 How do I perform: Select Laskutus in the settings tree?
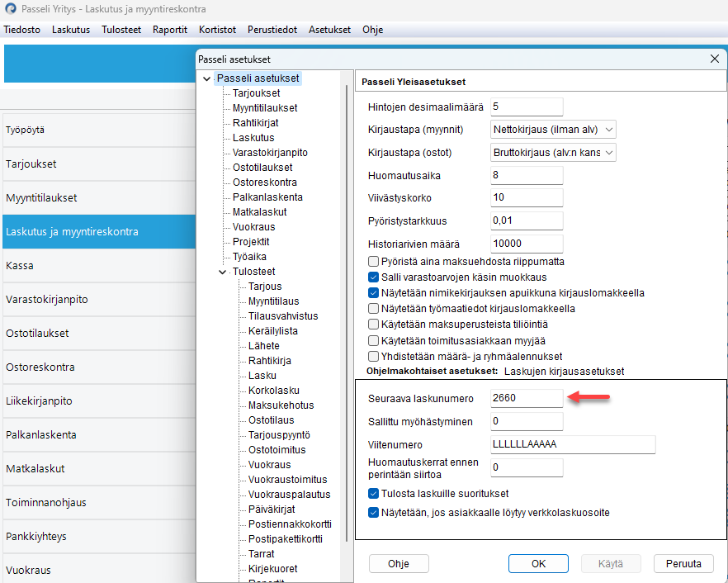[x=253, y=138]
